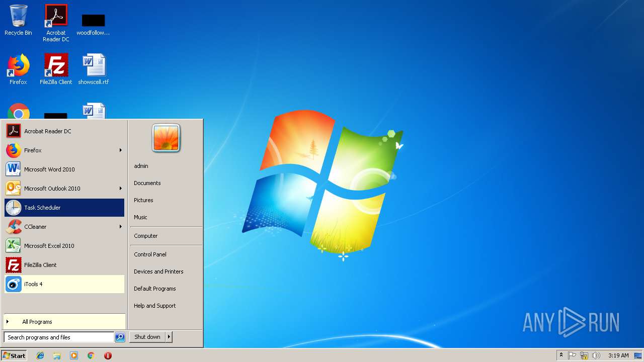Viewport: 644px width, 362px height.
Task: Open Devices and Printers
Action: [x=158, y=271]
